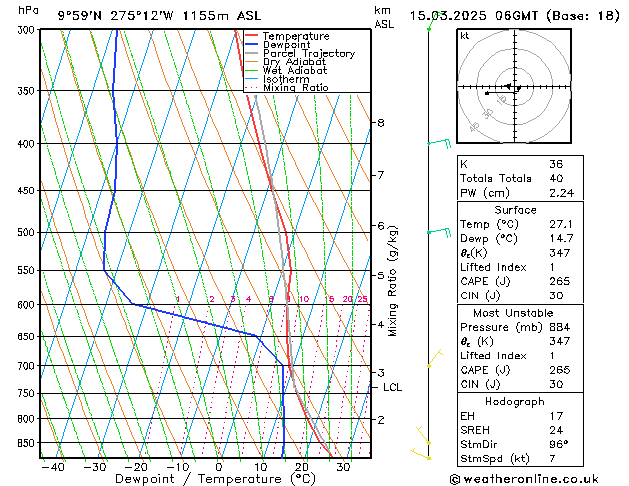Click the surface Dewp value 14.7
Viewport: 629px width, 486px height.
tap(561, 239)
